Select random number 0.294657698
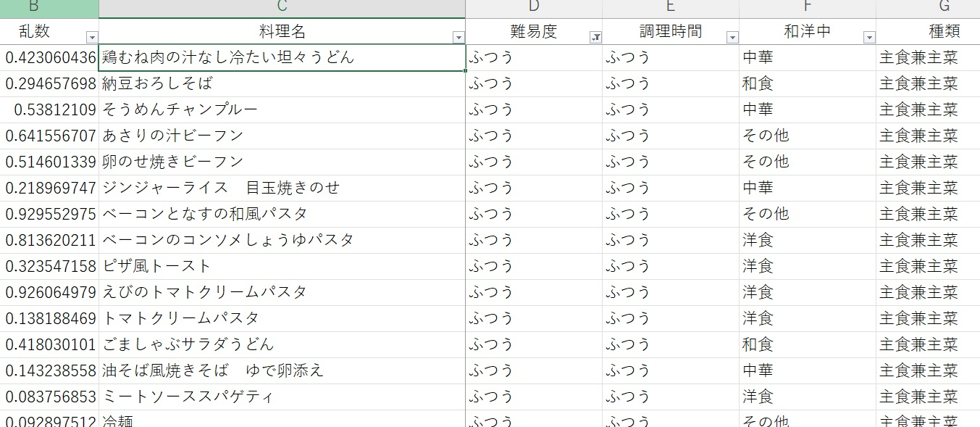This screenshot has height=427, width=980. tap(49, 84)
